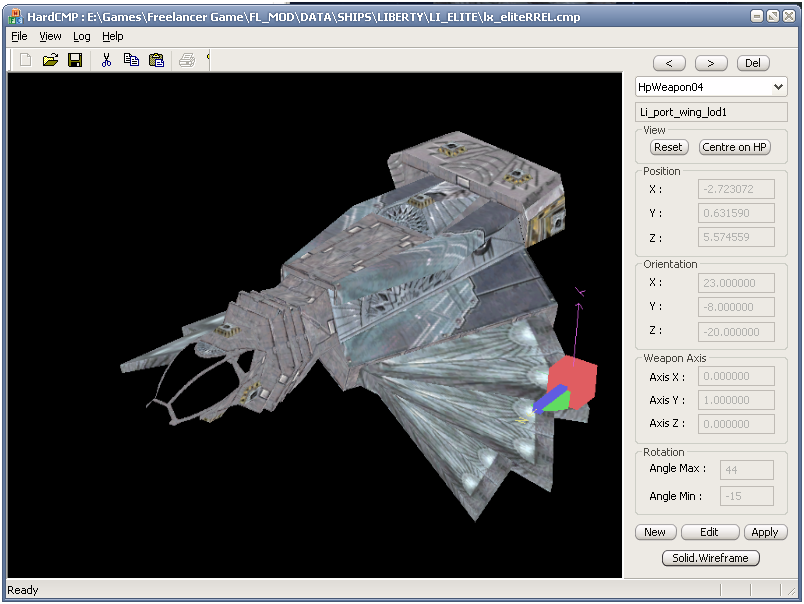Close the HardCMP window
Viewport: 804px width, 604px height.
pyautogui.click(x=789, y=16)
